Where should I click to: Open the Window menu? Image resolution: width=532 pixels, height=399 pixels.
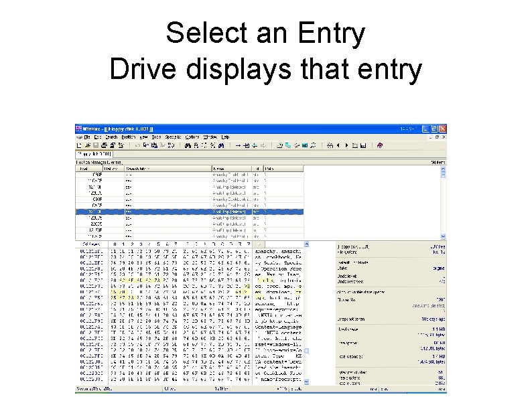tap(210, 137)
